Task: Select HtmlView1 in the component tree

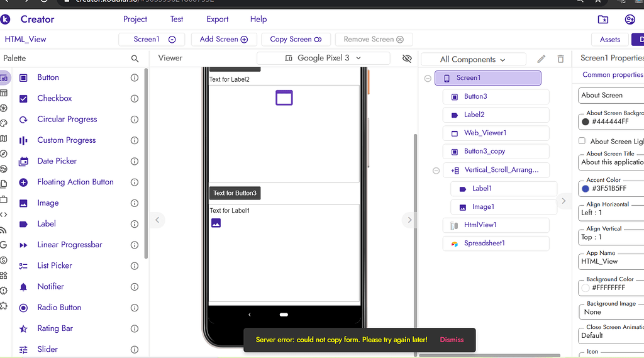Action: 480,225
